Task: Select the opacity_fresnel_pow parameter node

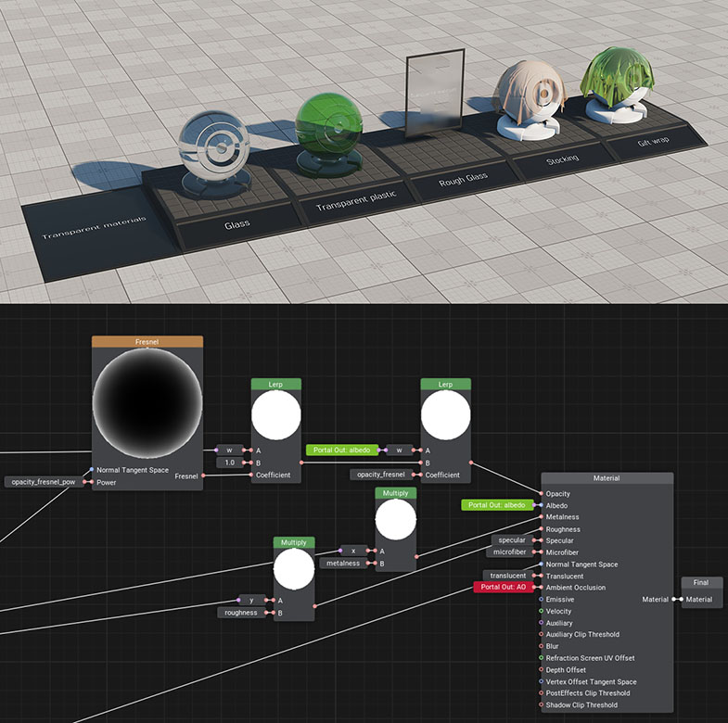Action: pos(44,482)
